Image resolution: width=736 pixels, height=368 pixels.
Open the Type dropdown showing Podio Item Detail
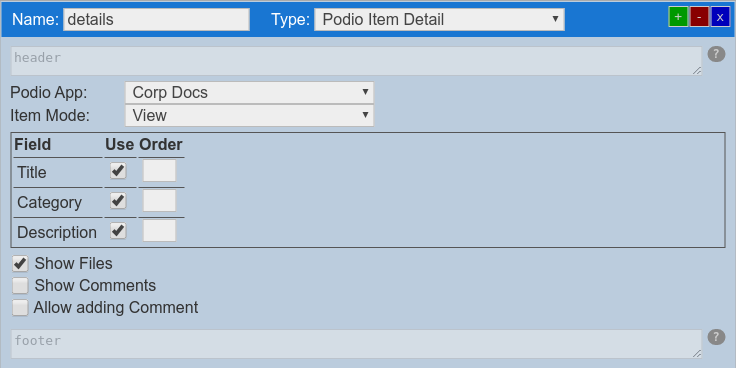[x=439, y=20]
